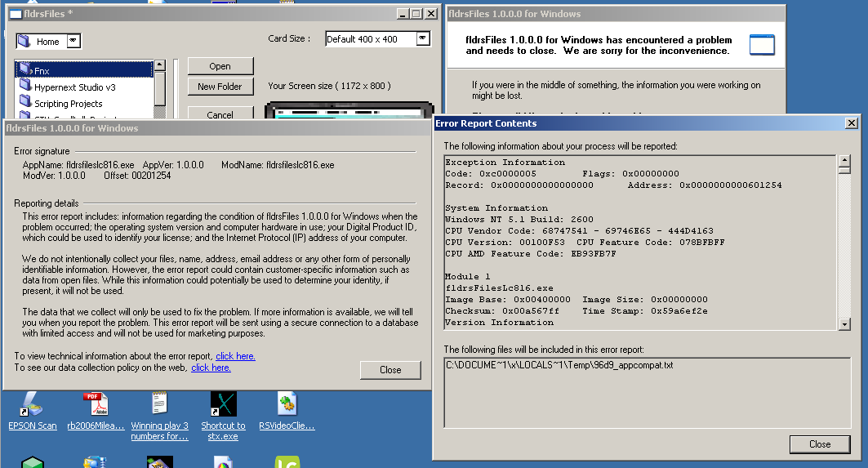Open the Shortcut to stx.exe icon
The width and height of the screenshot is (868, 468).
tap(223, 405)
